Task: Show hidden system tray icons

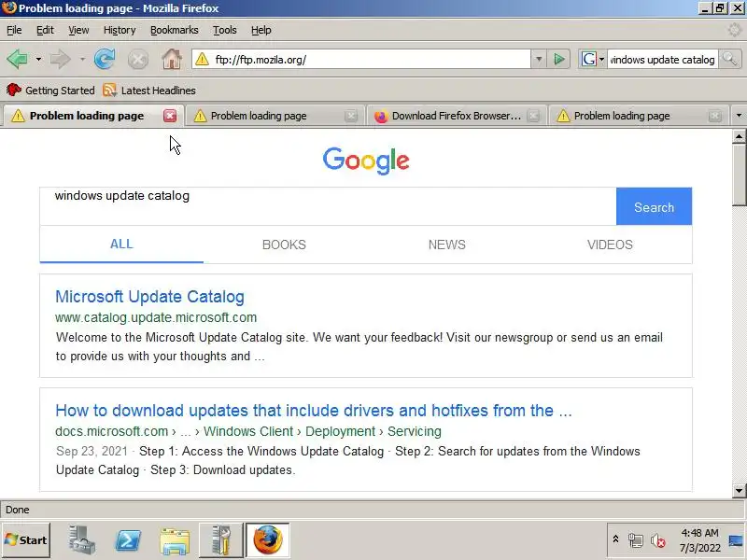Action: [615, 539]
